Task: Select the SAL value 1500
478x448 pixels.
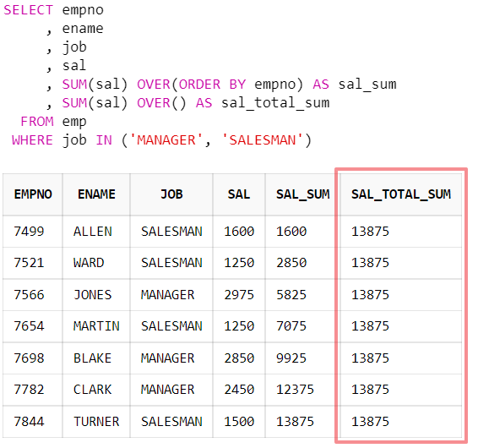Action: (x=239, y=422)
